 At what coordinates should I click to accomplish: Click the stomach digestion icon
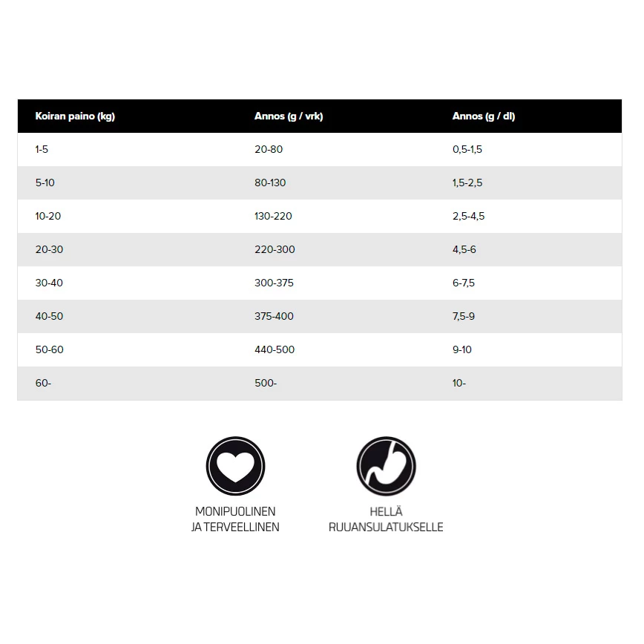tap(386, 466)
